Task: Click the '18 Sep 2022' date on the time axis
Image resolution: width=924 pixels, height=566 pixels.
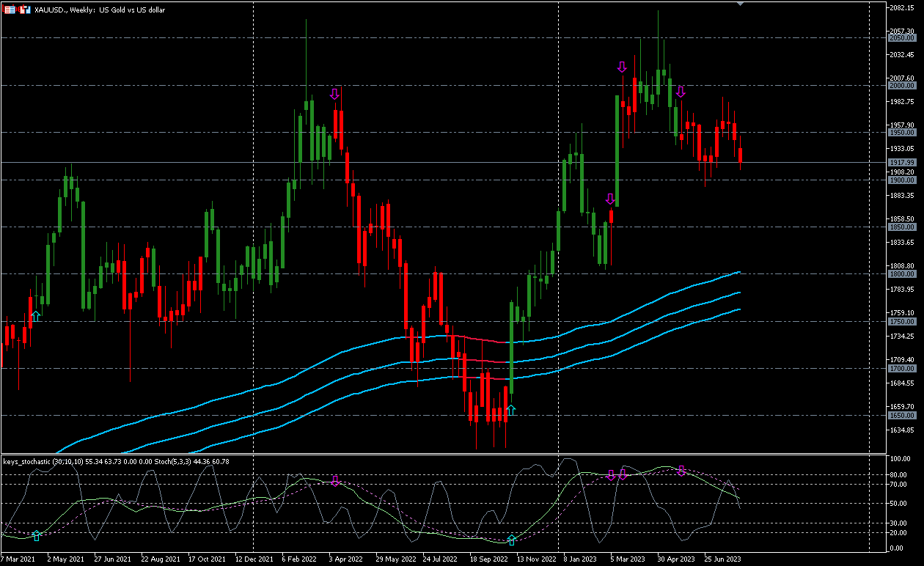Action: point(488,559)
